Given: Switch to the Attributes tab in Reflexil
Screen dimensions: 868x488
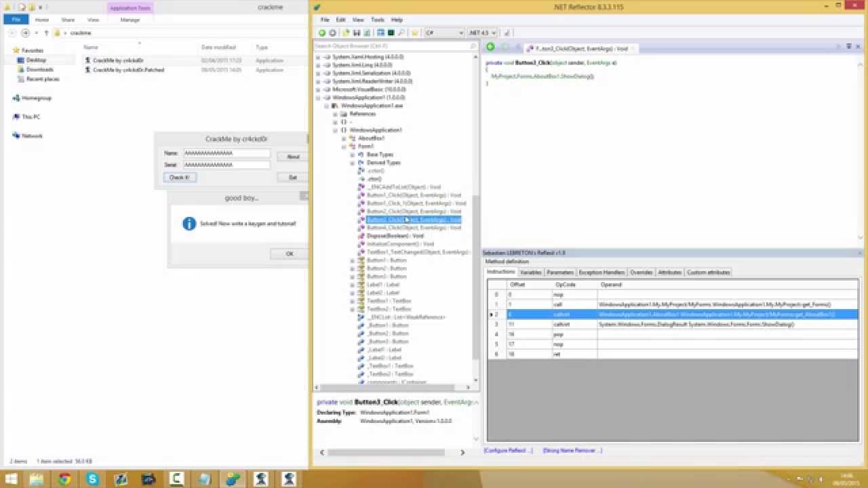Looking at the screenshot, I should pos(669,272).
